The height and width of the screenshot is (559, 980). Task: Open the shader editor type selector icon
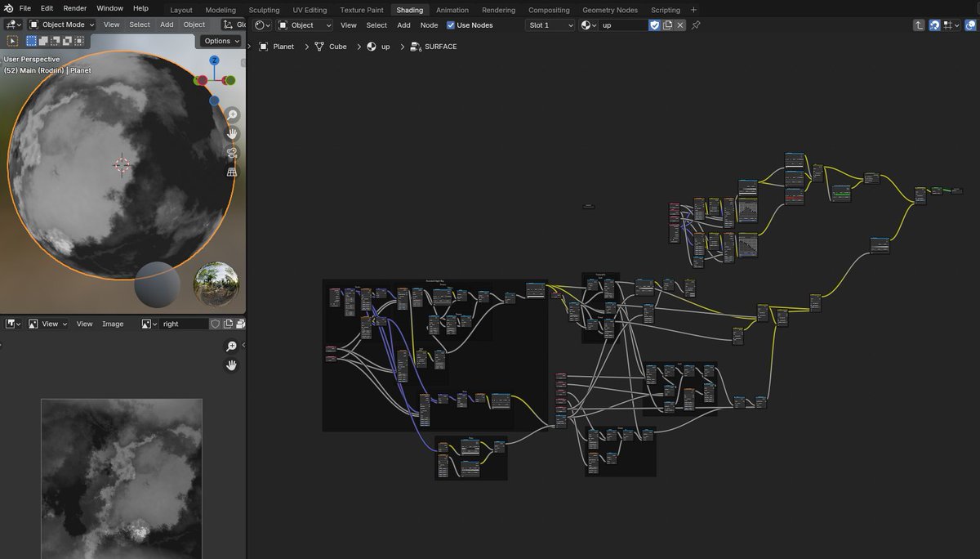[x=258, y=25]
